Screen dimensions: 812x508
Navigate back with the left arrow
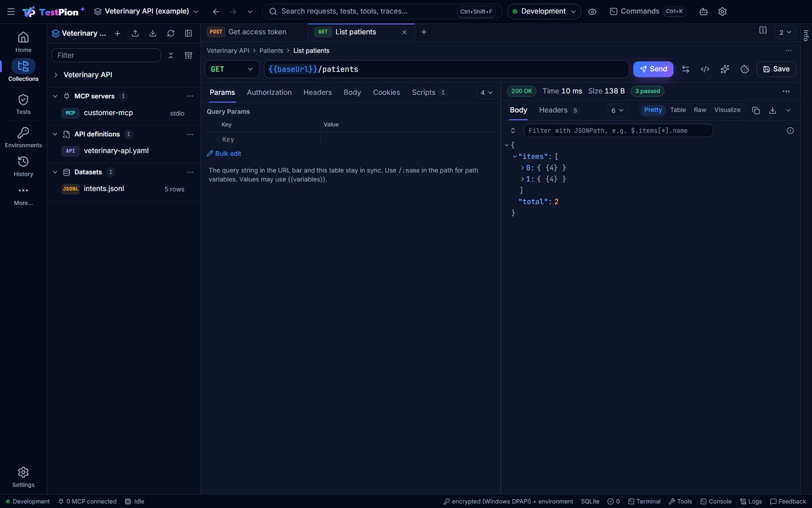coord(216,11)
